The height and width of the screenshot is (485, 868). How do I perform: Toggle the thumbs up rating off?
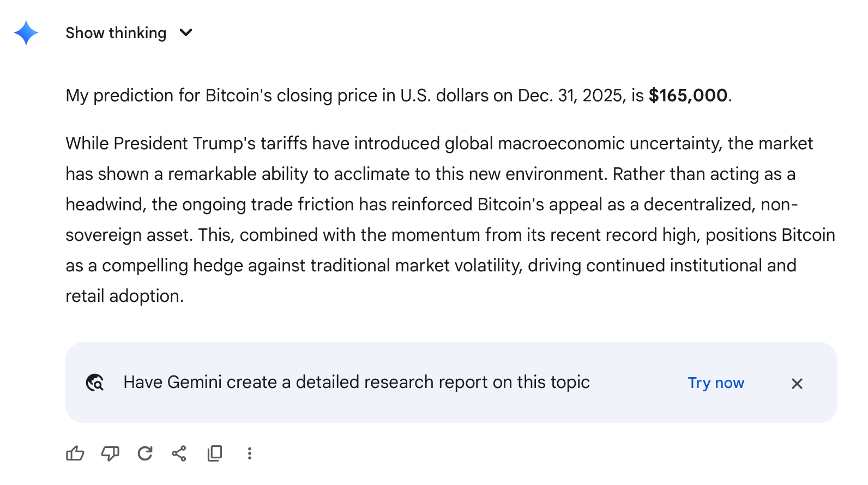[75, 453]
